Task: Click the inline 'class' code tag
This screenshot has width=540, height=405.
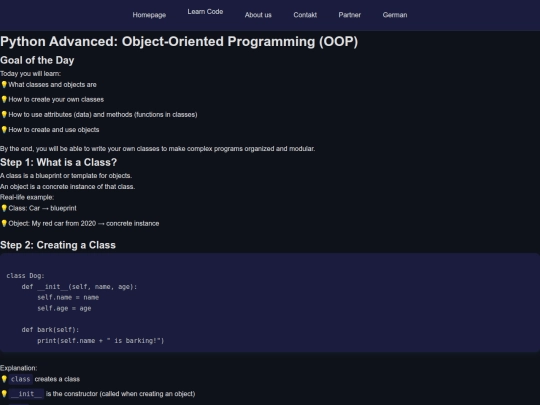Action: click(x=21, y=379)
